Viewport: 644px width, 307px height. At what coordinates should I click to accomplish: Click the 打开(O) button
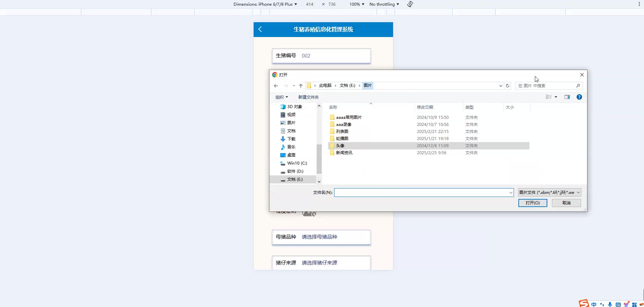point(533,203)
